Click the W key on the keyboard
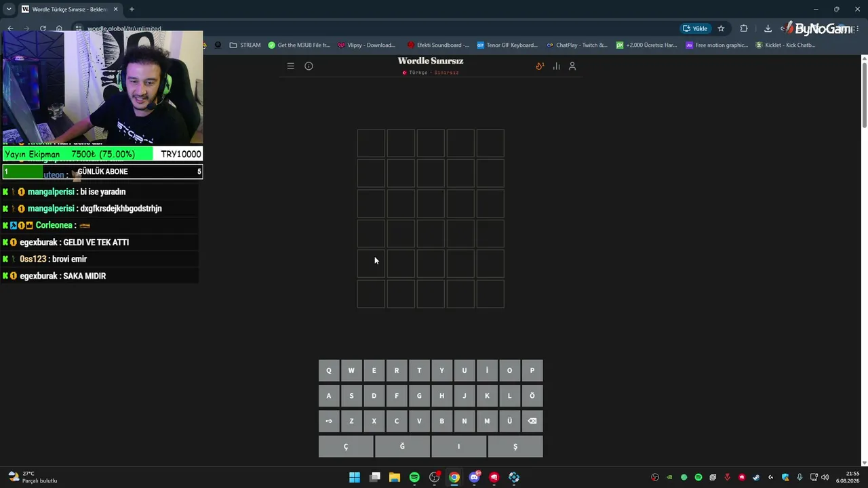868x488 pixels. (351, 371)
